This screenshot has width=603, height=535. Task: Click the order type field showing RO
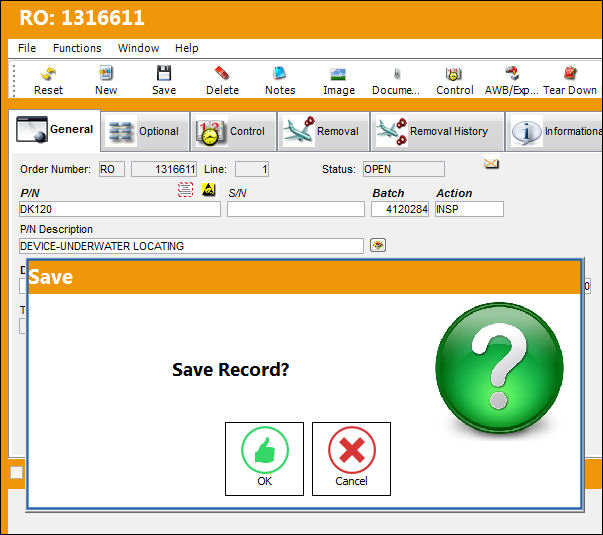[112, 169]
